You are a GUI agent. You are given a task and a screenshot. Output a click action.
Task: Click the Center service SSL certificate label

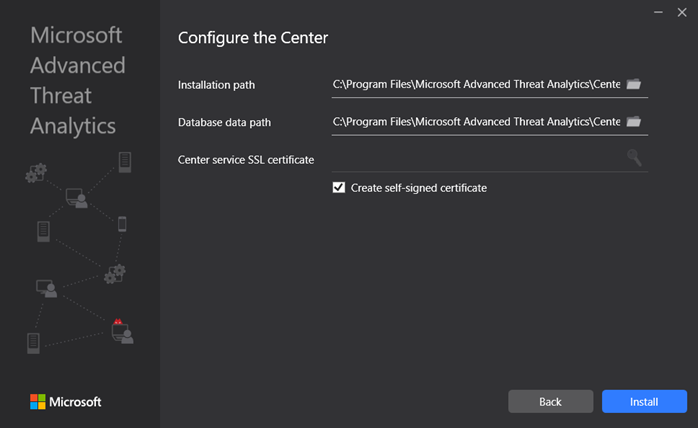pyautogui.click(x=246, y=159)
